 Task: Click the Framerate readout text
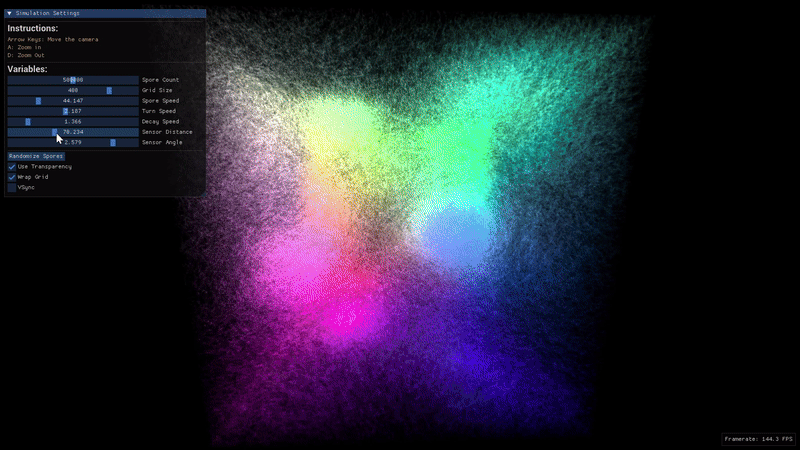tap(759, 439)
